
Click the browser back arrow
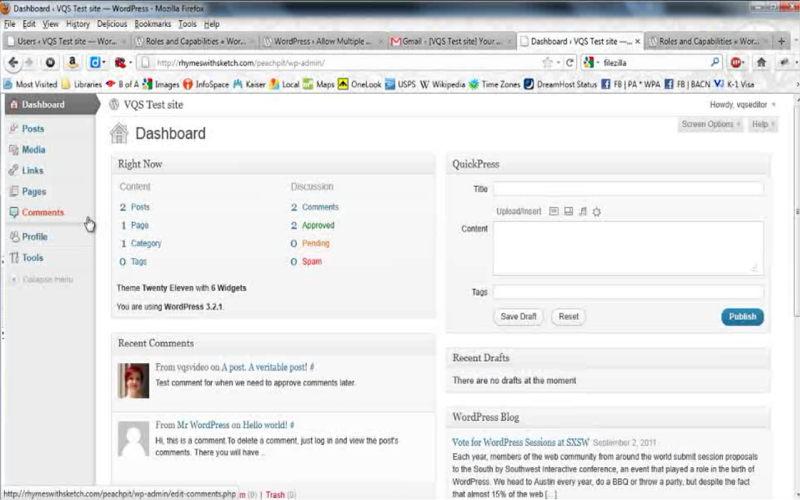click(x=13, y=62)
